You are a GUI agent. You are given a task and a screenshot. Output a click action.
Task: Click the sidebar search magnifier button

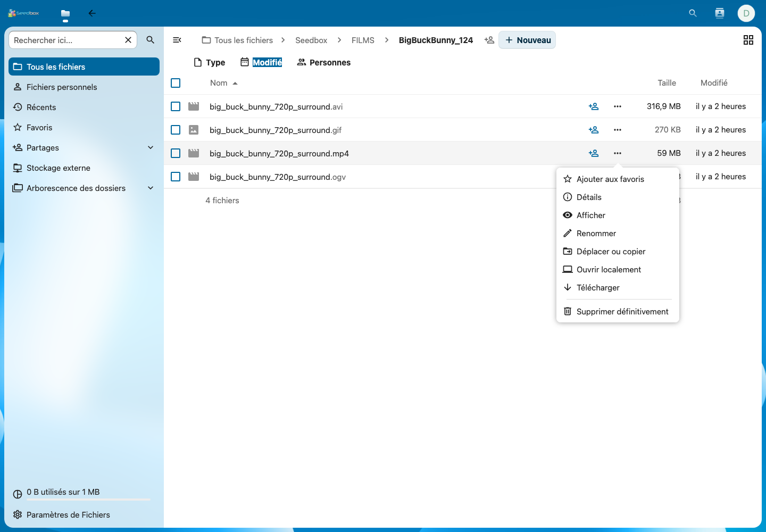(151, 40)
